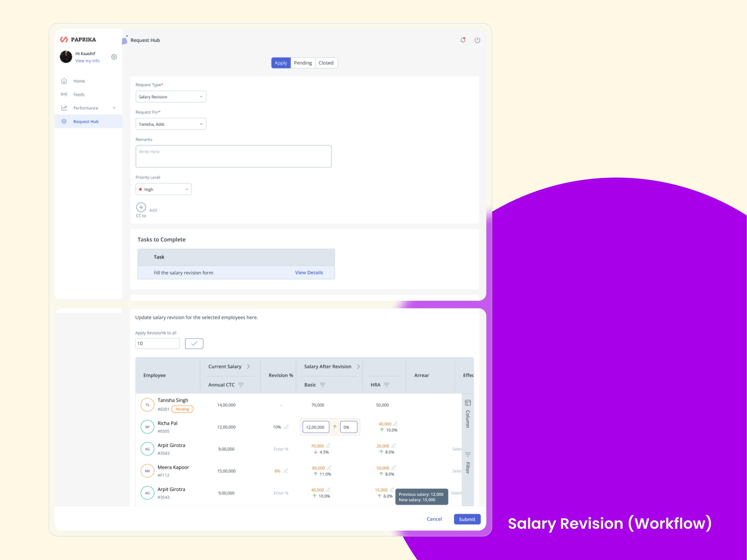The height and width of the screenshot is (560, 747).
Task: Click pencil icon next to Richa Pal's 10%
Action: (286, 427)
